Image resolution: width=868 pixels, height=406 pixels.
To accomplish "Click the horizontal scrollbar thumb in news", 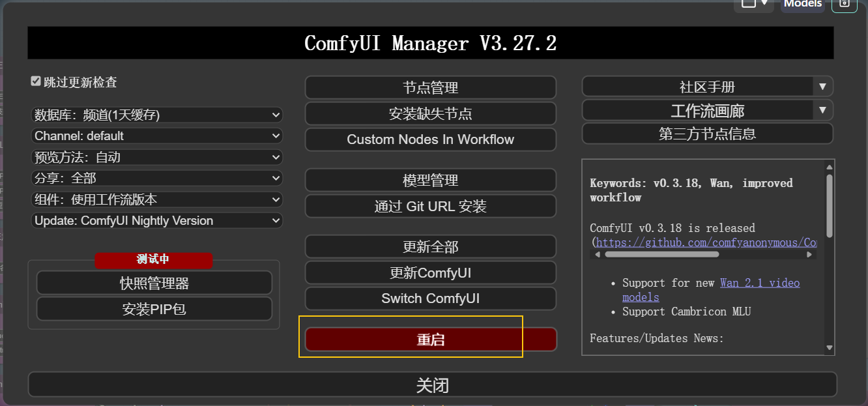I will pos(662,255).
